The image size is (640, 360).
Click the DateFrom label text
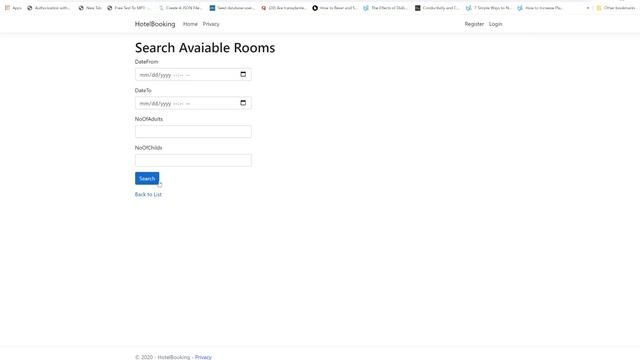click(146, 62)
